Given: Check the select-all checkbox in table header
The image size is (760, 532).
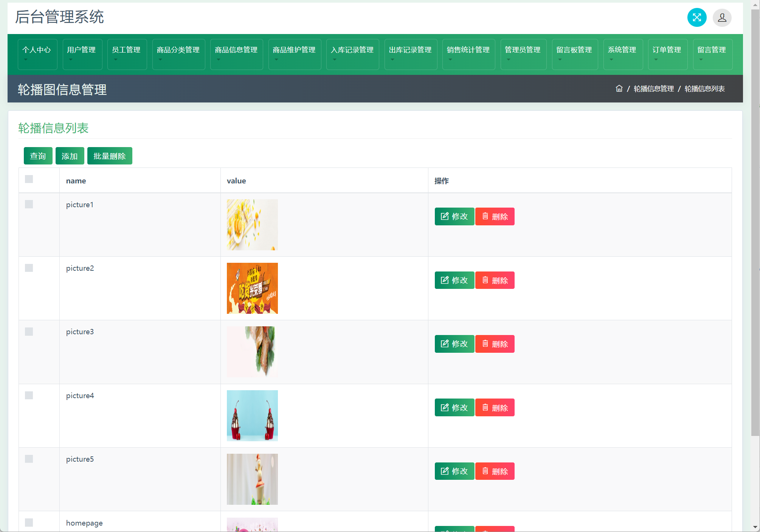Looking at the screenshot, I should (29, 179).
